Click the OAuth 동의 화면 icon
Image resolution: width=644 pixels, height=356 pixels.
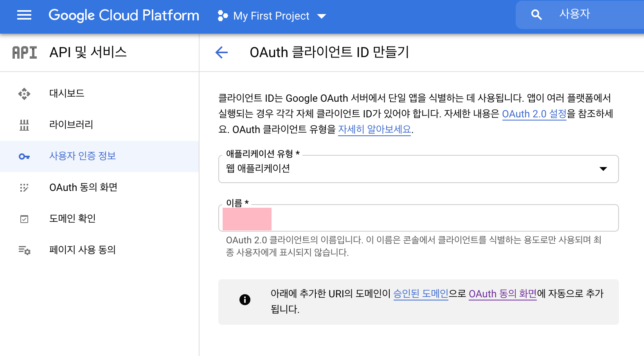click(24, 188)
